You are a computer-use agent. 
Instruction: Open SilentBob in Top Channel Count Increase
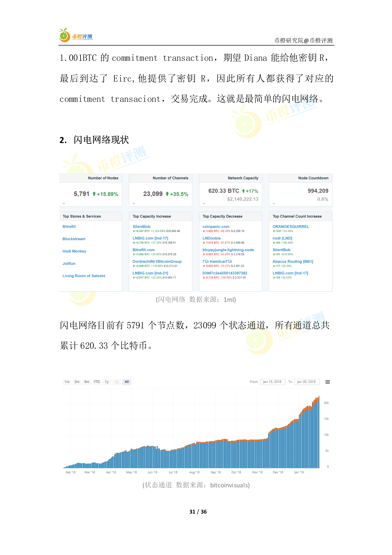[282, 250]
